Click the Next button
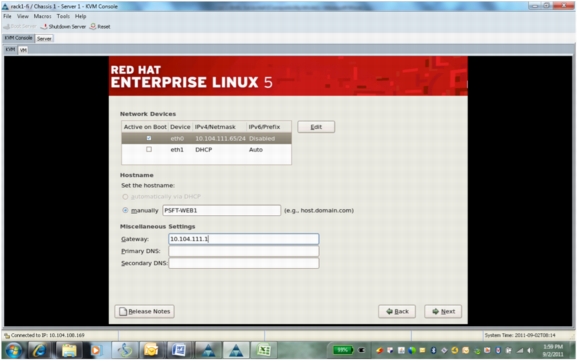 point(443,311)
